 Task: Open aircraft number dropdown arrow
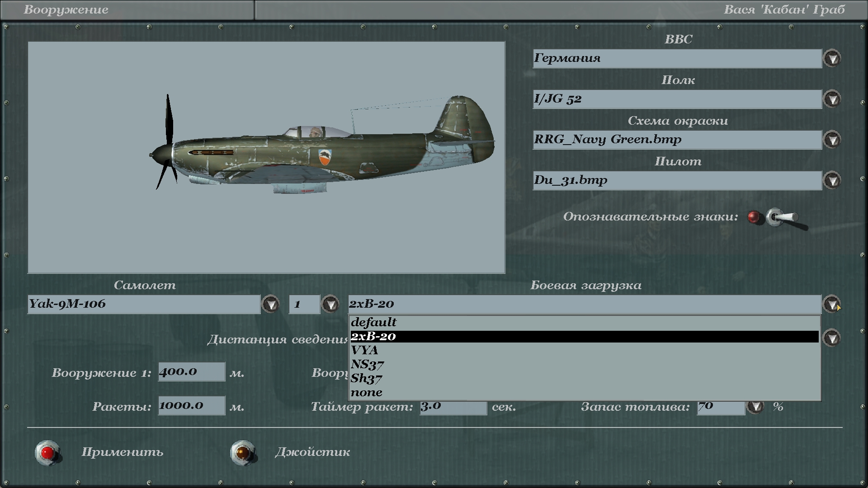[x=330, y=304]
